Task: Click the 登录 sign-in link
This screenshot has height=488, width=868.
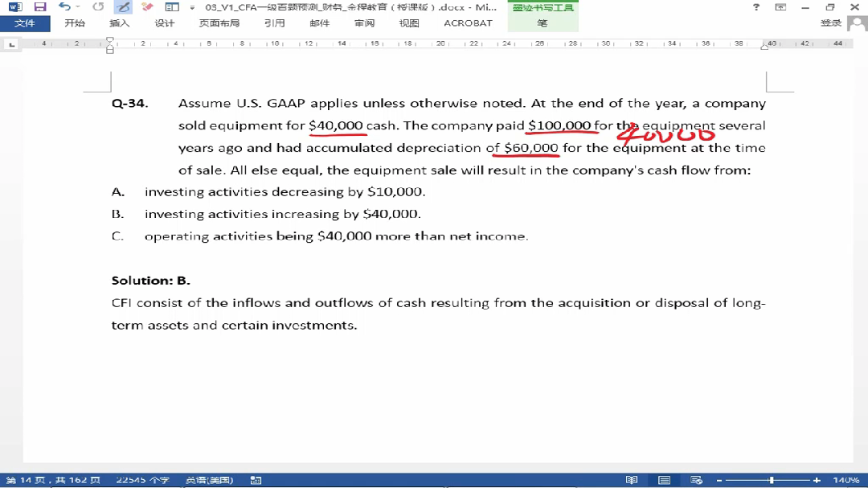Action: tap(830, 23)
